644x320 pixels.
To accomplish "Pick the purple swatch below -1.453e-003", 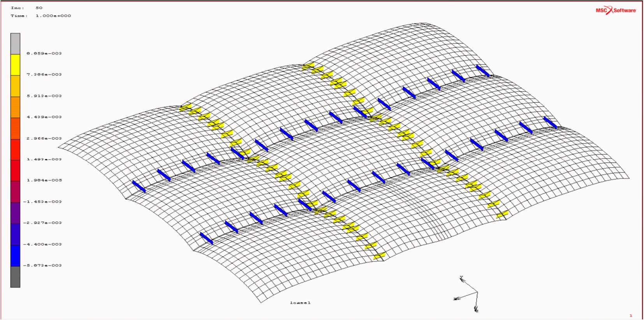I will click(x=15, y=213).
